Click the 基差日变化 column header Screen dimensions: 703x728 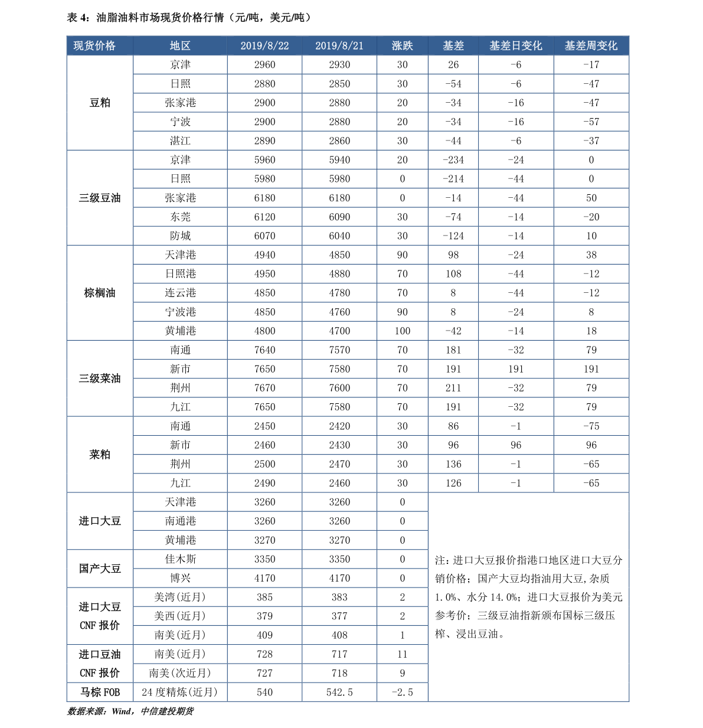click(516, 45)
